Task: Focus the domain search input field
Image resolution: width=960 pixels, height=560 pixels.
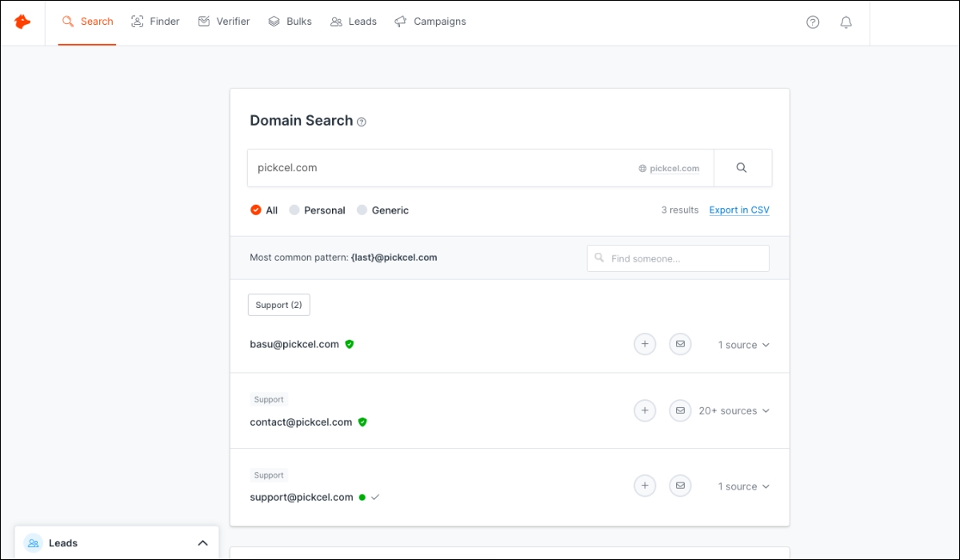Action: pos(480,168)
